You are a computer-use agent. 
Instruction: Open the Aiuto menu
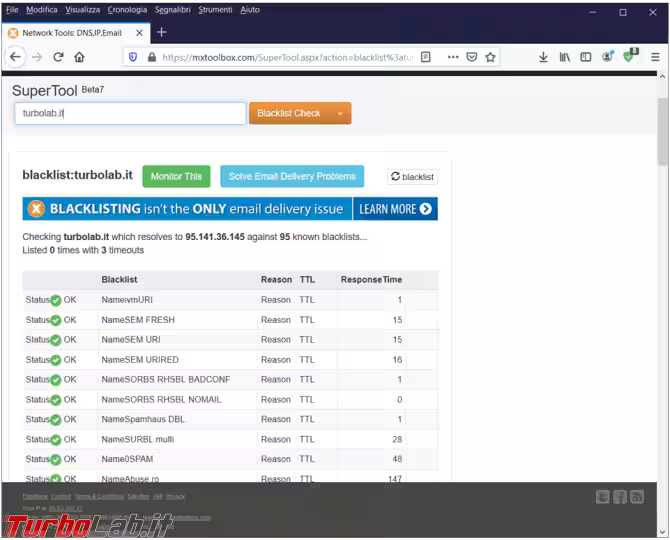click(x=250, y=9)
